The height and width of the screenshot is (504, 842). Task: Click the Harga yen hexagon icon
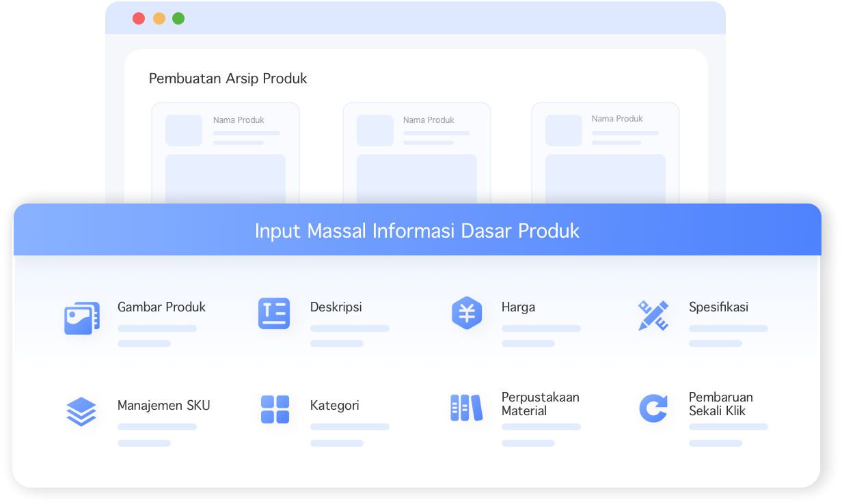(x=467, y=313)
